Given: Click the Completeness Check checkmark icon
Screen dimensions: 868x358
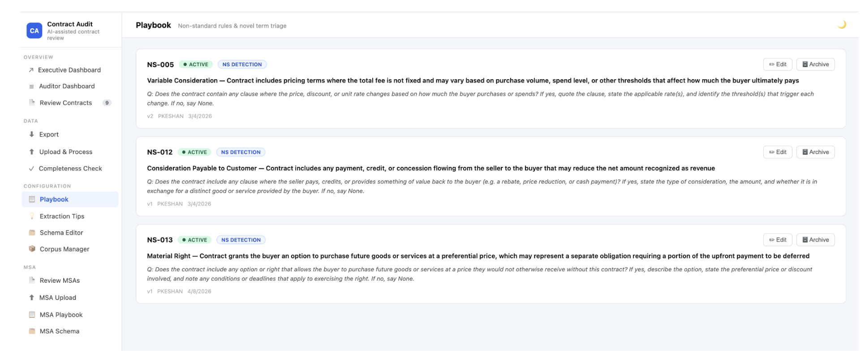Looking at the screenshot, I should [31, 169].
